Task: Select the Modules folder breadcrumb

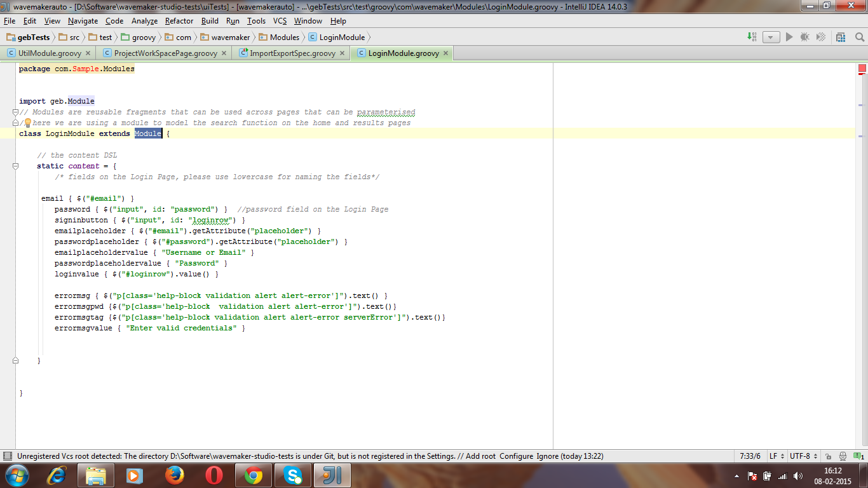Action: 279,37
